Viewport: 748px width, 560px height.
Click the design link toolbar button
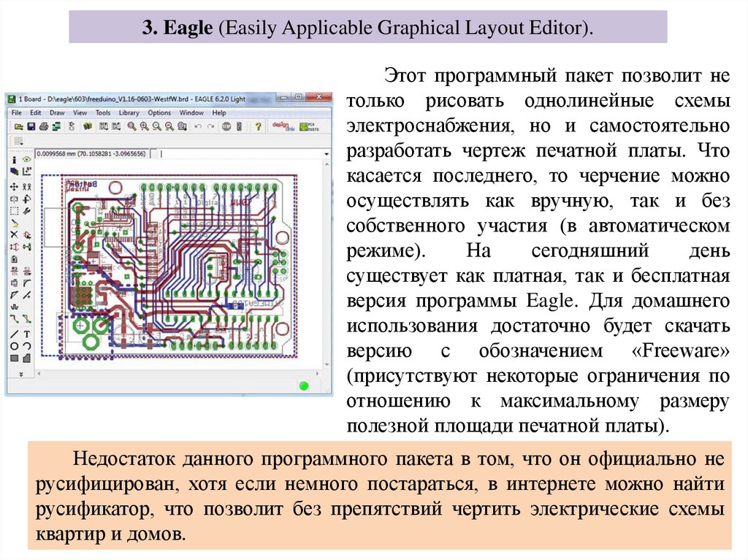(x=283, y=126)
